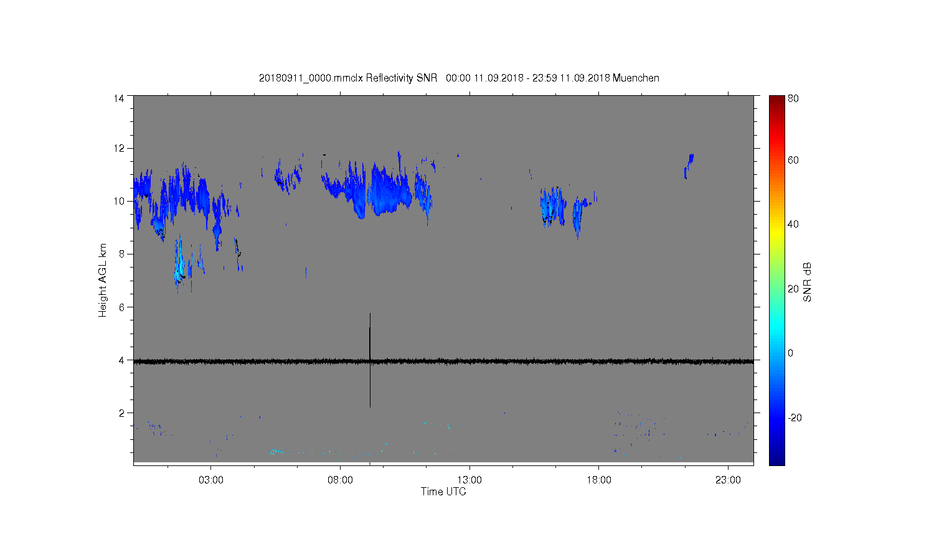Image resolution: width=934 pixels, height=560 pixels.
Task: Click the 03:00 time tick label
Action: 211,480
